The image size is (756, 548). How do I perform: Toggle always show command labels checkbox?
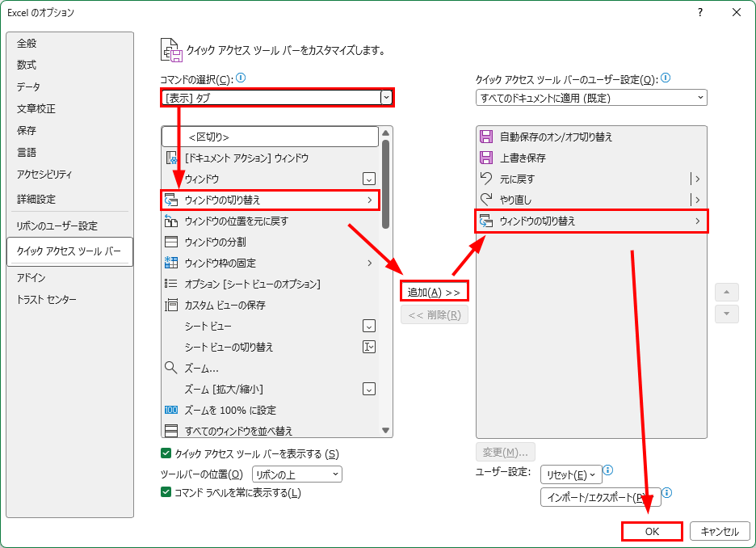point(166,492)
